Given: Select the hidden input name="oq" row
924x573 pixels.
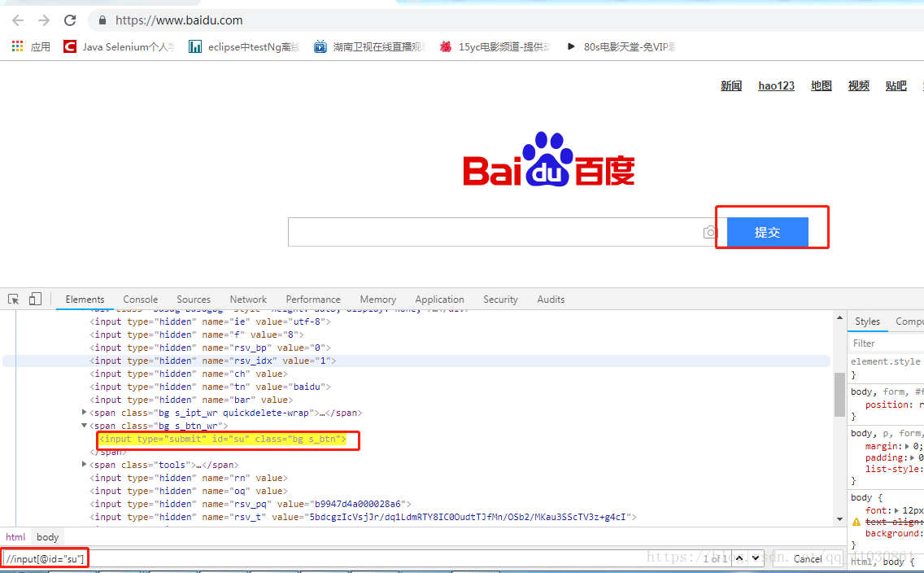Looking at the screenshot, I should point(189,491).
